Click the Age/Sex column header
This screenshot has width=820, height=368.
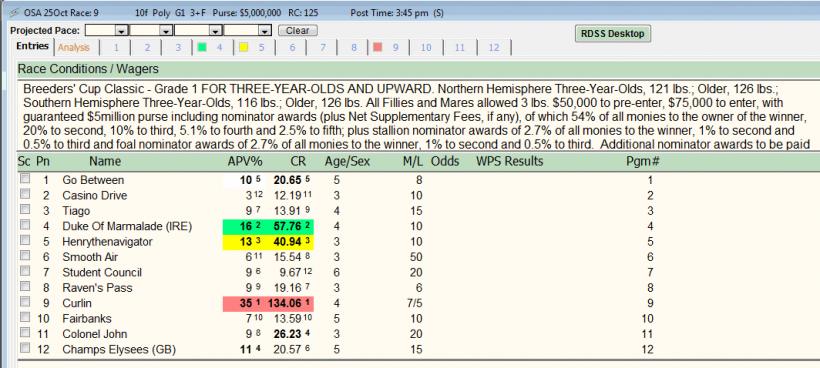(347, 162)
